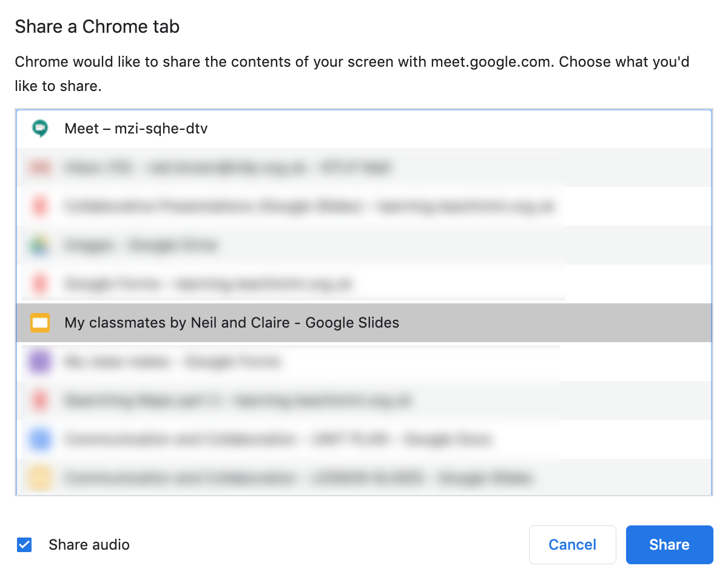Click the green Google Meet tab icon
This screenshot has width=728, height=580.
pos(40,129)
